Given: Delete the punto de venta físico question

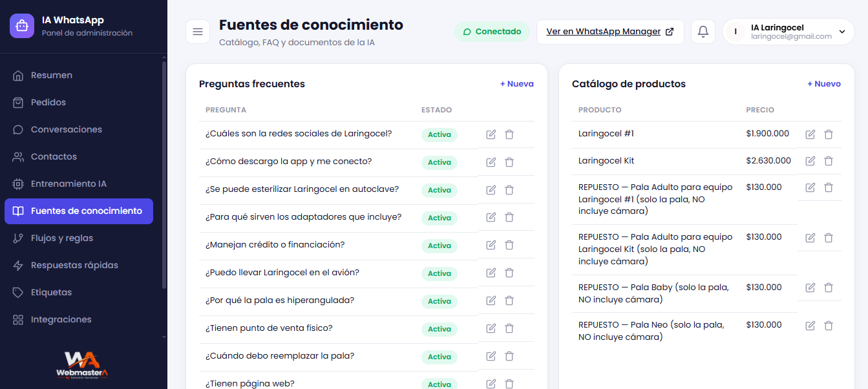Looking at the screenshot, I should [x=509, y=329].
